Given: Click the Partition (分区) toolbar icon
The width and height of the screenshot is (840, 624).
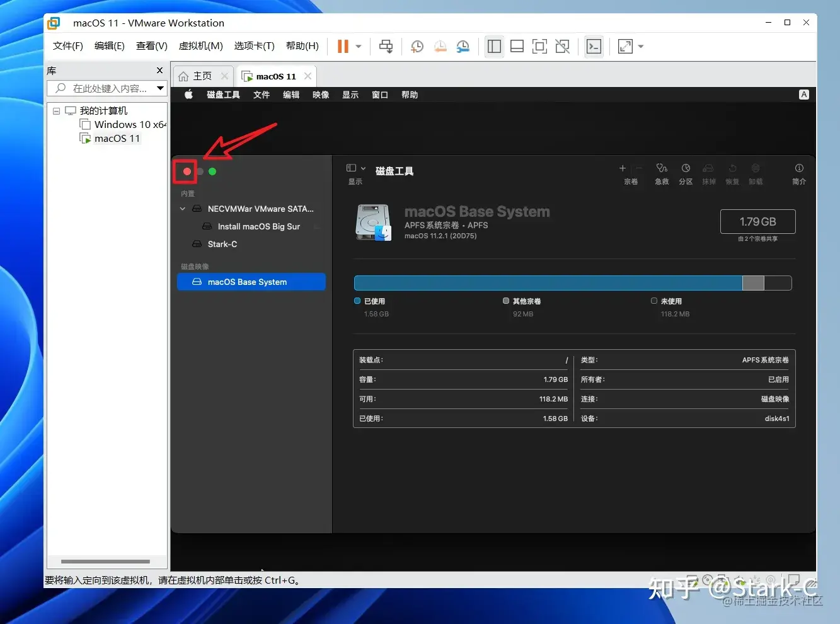Looking at the screenshot, I should pos(686,168).
